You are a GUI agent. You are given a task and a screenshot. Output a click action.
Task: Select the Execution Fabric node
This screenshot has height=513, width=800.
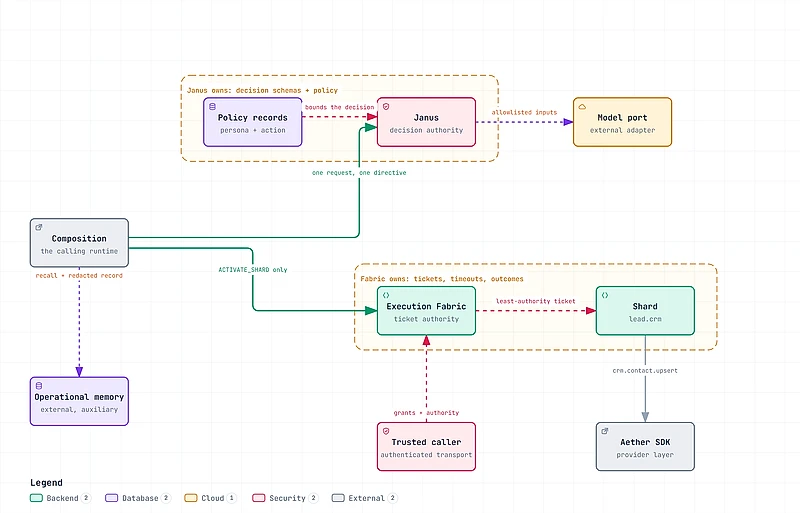coord(427,311)
